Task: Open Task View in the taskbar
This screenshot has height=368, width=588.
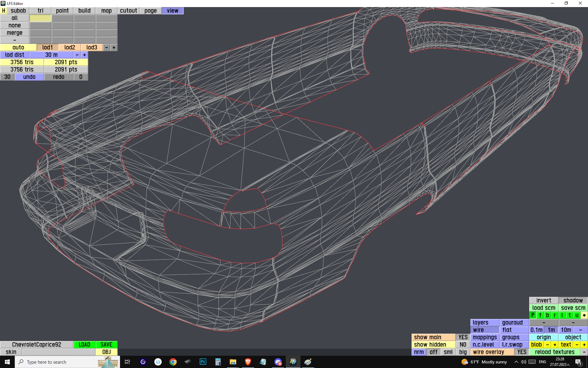Action: pyautogui.click(x=127, y=362)
